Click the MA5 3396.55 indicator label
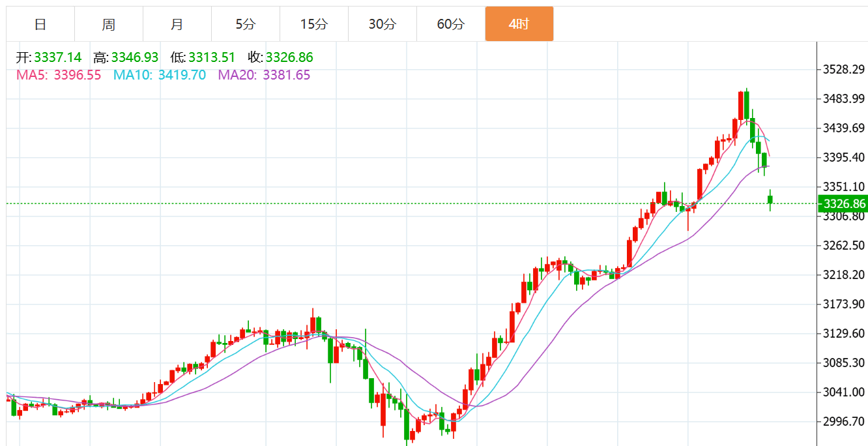Image resolution: width=868 pixels, height=446 pixels. tap(59, 75)
